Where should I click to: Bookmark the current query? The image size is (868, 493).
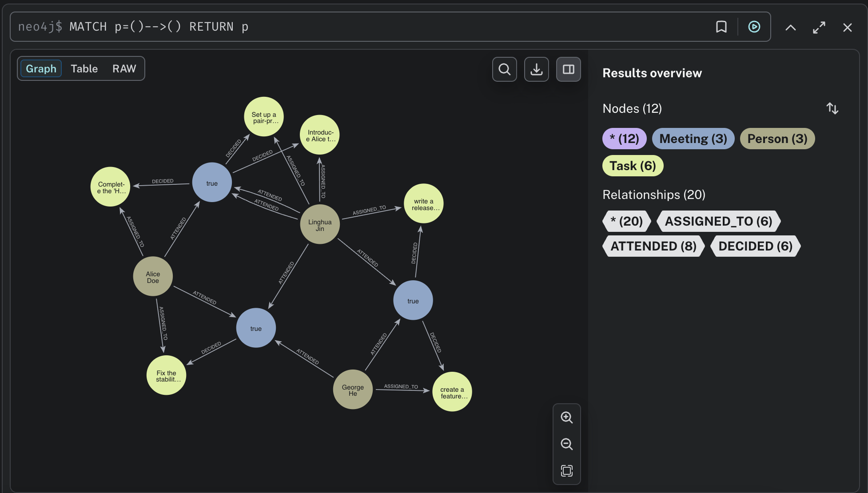(721, 27)
